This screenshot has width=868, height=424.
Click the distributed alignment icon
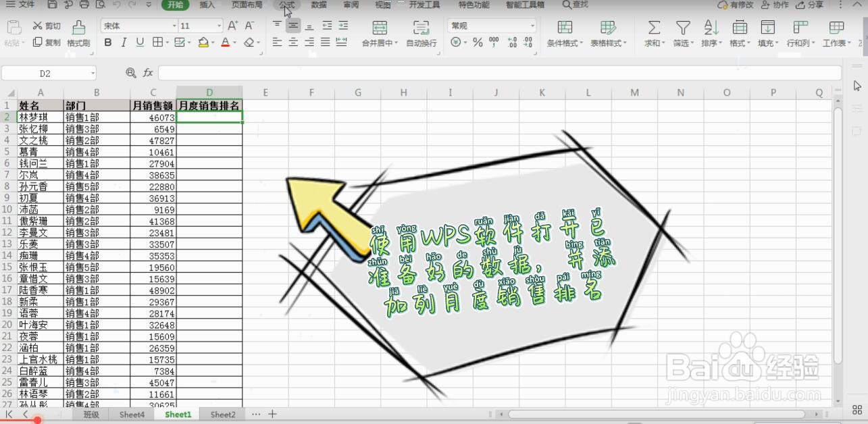tap(341, 43)
